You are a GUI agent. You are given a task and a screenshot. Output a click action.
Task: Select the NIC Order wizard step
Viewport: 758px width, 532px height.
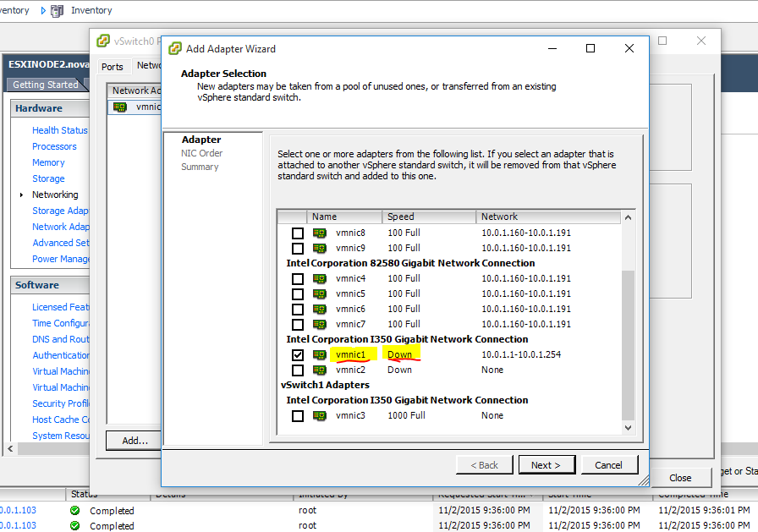(x=201, y=153)
